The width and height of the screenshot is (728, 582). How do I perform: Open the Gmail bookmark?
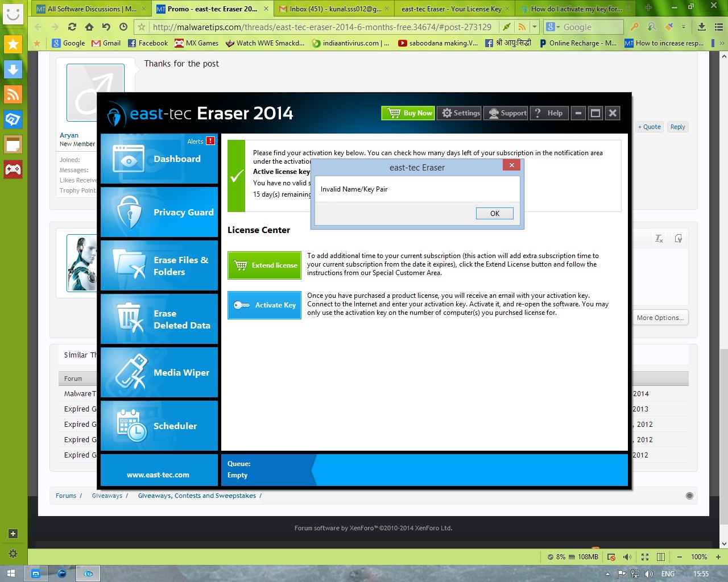click(x=106, y=43)
